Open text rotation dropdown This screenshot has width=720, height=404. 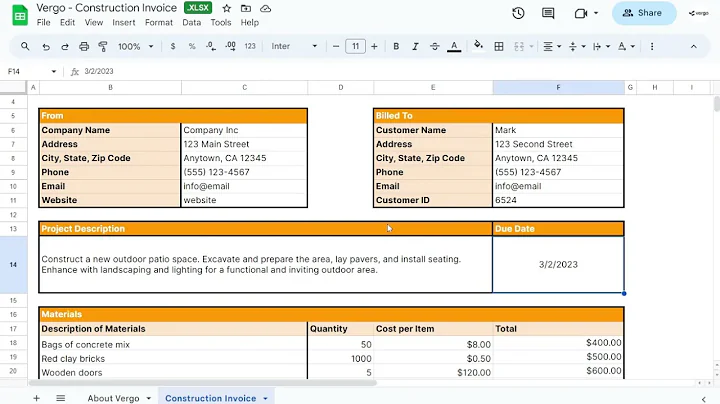point(626,46)
